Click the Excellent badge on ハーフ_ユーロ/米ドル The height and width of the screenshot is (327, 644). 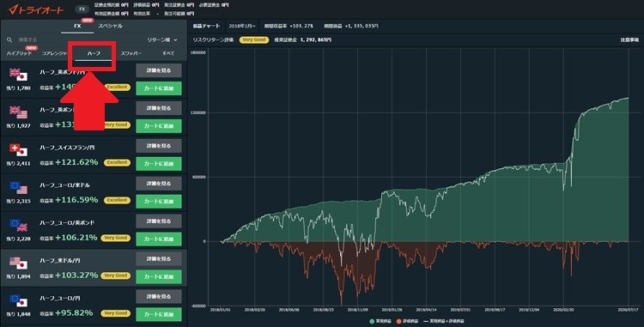(117, 200)
